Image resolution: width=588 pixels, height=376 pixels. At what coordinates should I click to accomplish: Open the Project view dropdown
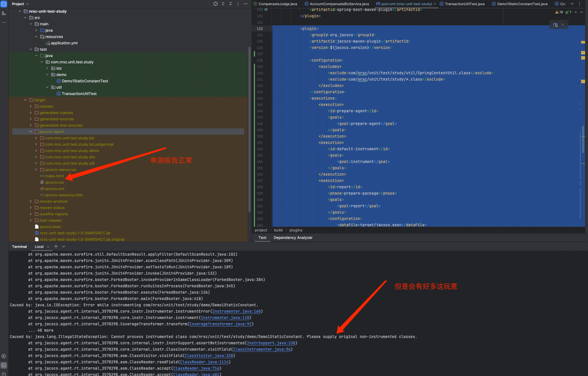click(20, 4)
